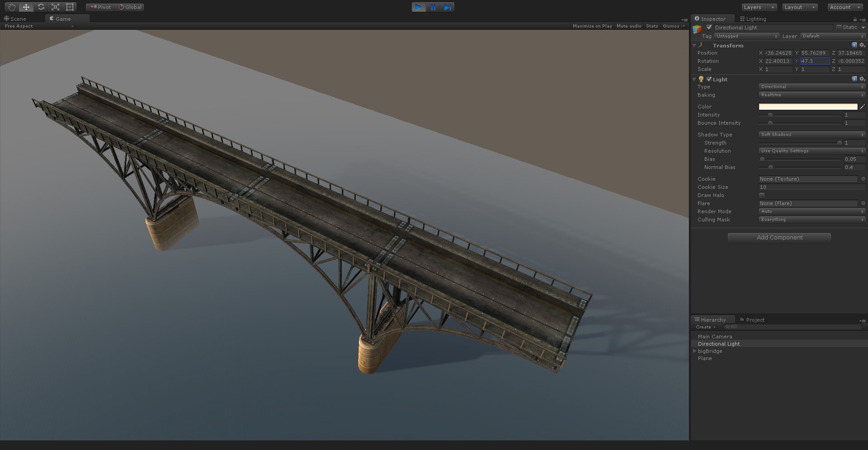Expand the bigBridge hierarchy item

pos(695,351)
